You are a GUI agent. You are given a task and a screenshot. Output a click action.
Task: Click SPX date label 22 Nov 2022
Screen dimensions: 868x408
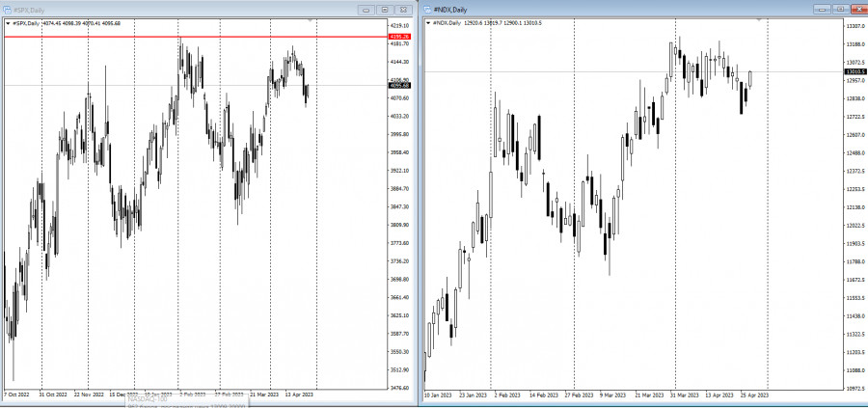(x=89, y=395)
